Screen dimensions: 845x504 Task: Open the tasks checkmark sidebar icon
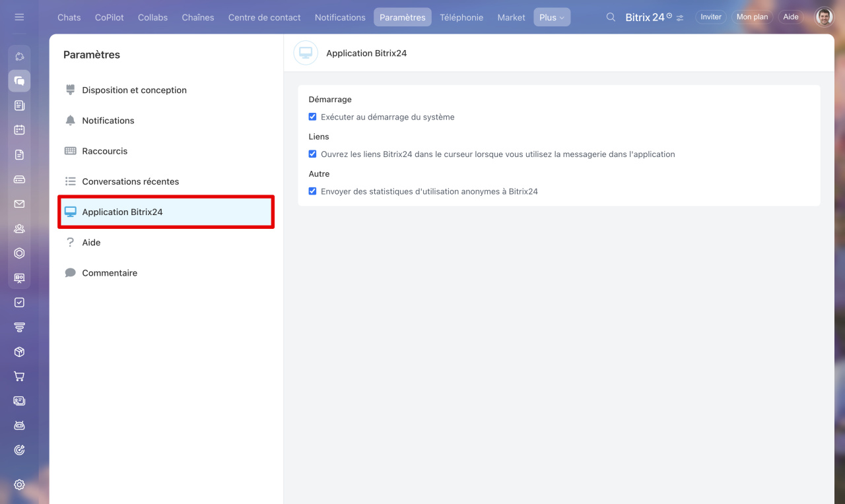coord(19,302)
